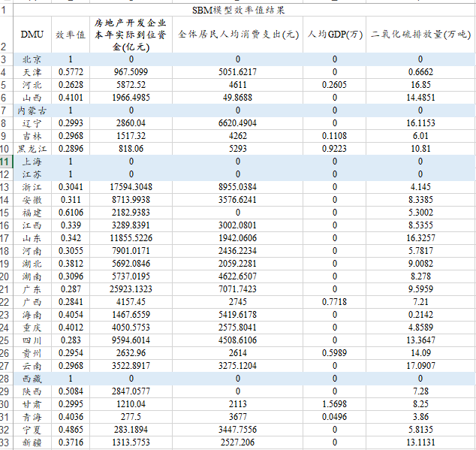Select the row 3 header number
The height and width of the screenshot is (450, 476).
click(x=5, y=59)
